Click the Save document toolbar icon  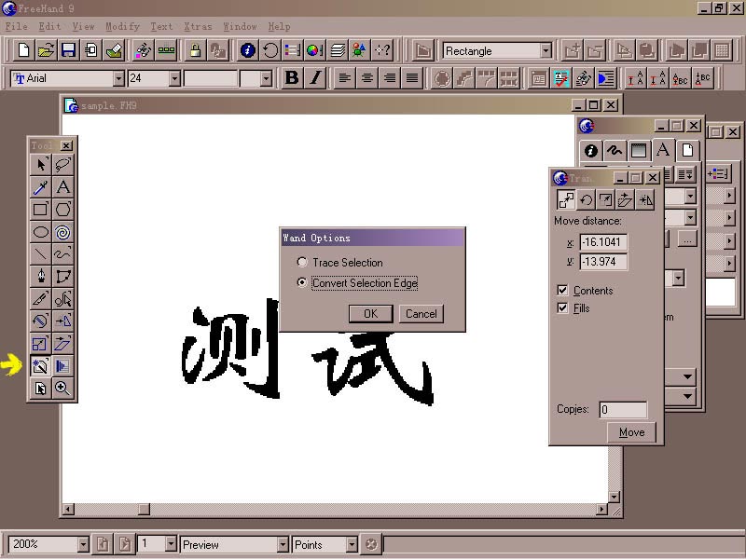tap(69, 50)
